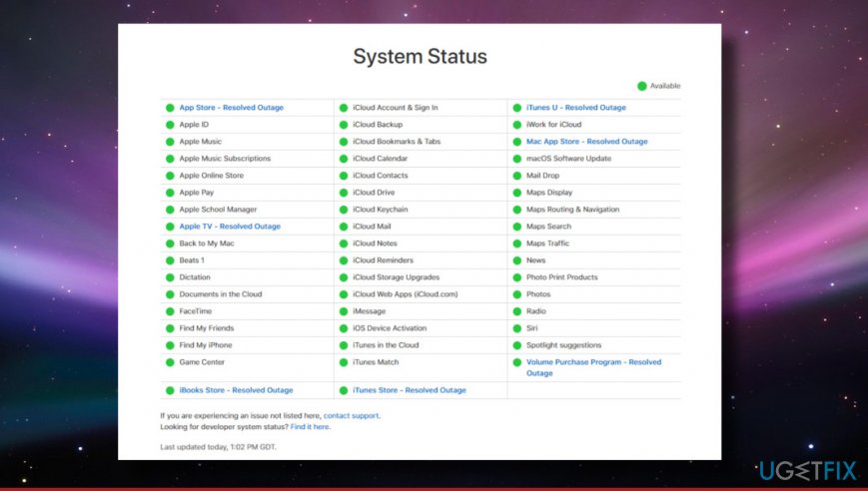Click the System Status heading
The width and height of the screenshot is (868, 491).
421,57
